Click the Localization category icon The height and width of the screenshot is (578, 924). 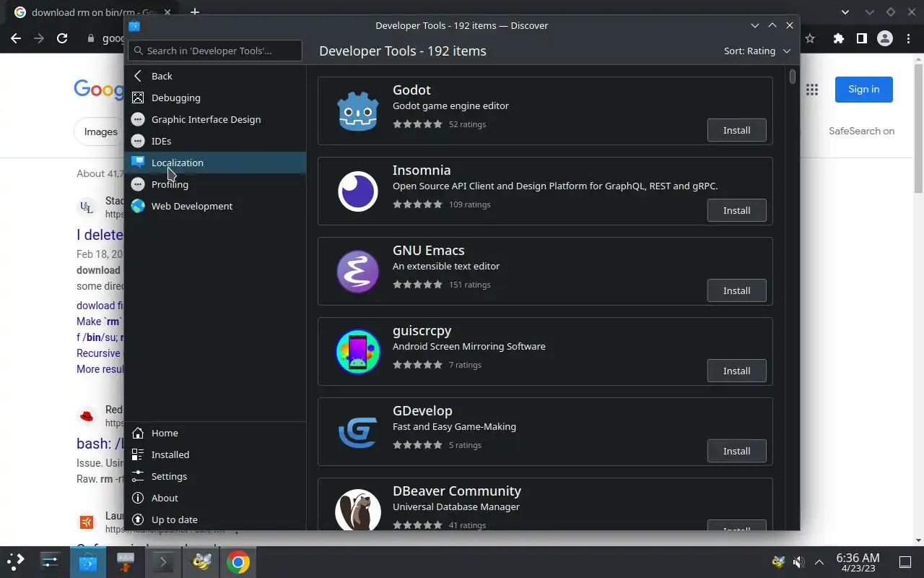(138, 163)
